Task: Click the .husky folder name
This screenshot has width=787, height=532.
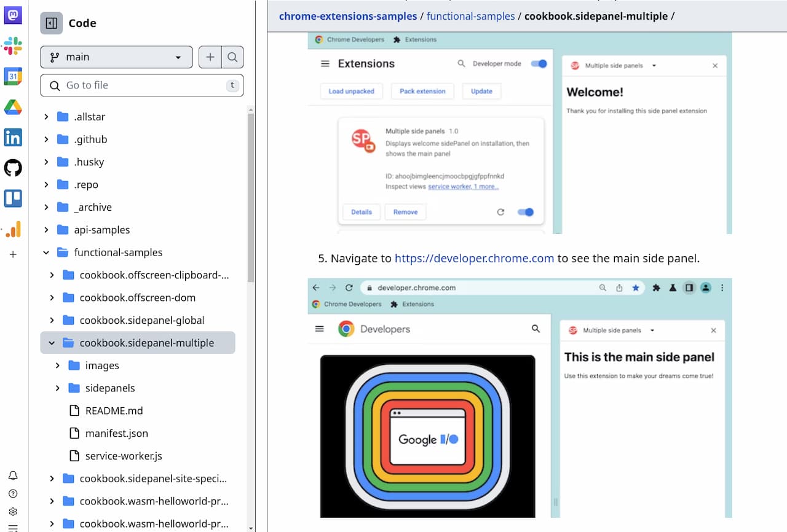Action: pyautogui.click(x=89, y=162)
